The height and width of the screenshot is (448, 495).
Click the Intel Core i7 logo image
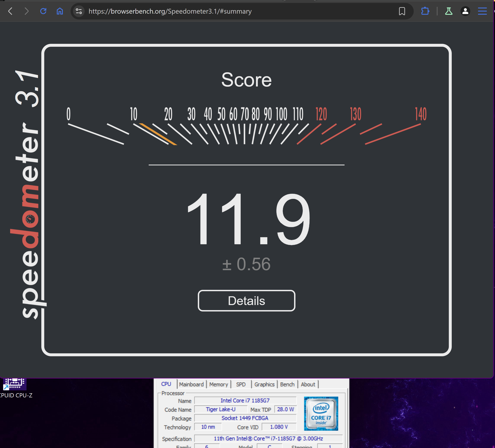tap(321, 414)
